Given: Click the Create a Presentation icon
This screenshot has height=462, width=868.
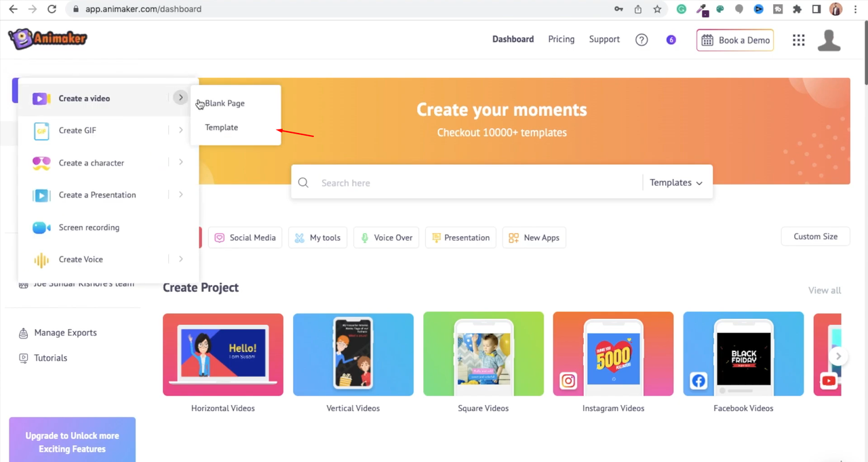Looking at the screenshot, I should point(41,195).
